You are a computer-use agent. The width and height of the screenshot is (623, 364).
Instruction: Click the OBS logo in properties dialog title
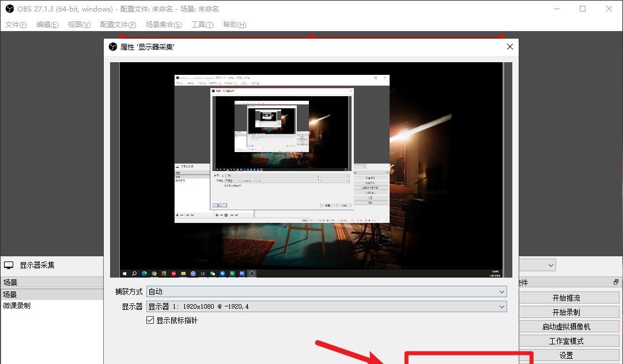pos(113,47)
